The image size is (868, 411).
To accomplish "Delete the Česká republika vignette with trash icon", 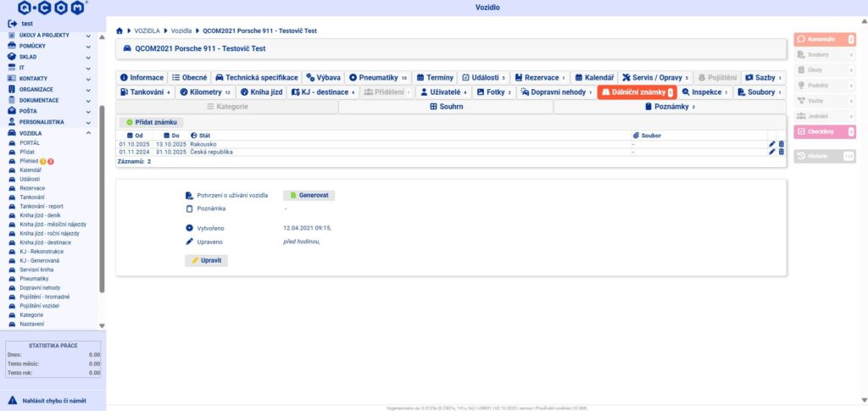I will 781,153.
